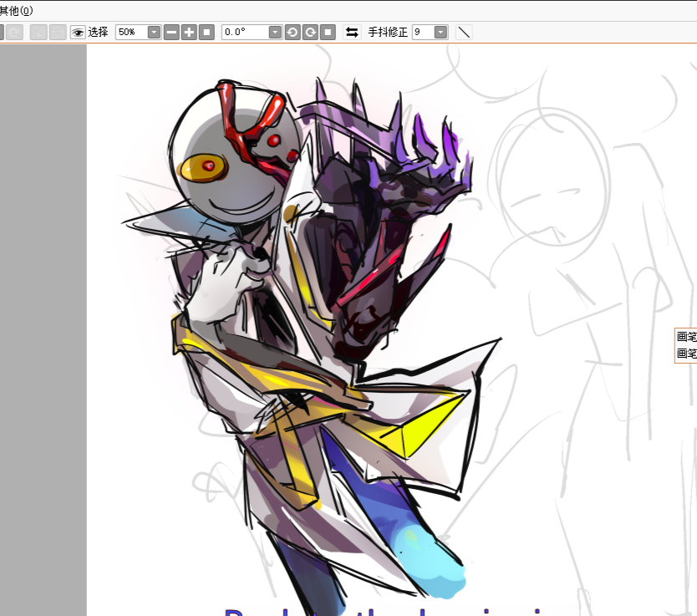Viewport: 697px width, 616px height.
Task: Reset canvas rotation with square button
Action: pyautogui.click(x=328, y=32)
